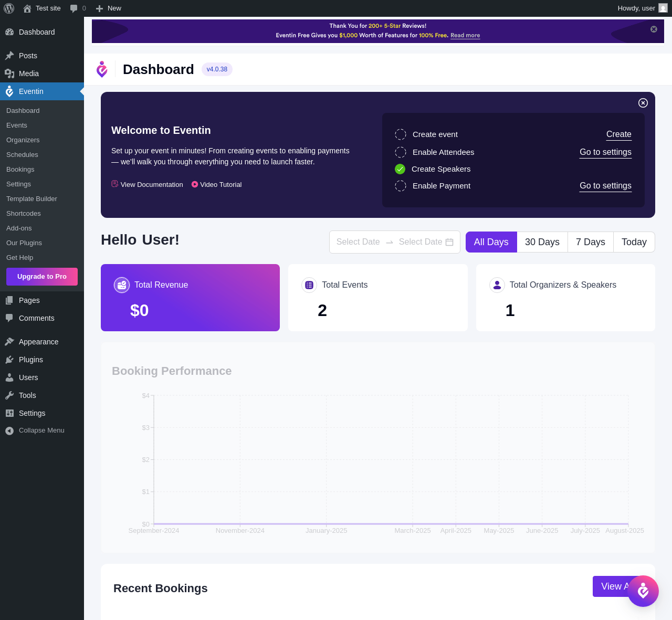Open Appearance menu in sidebar
Screen dimensions: 672x620
(42, 342)
